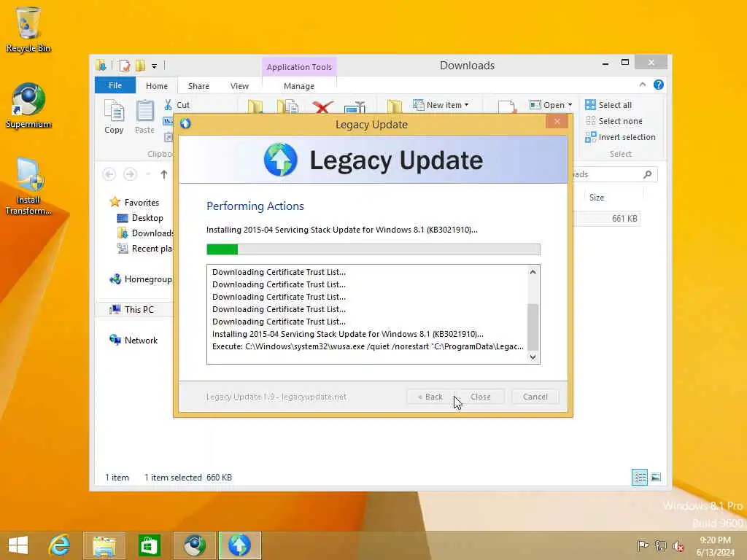The width and height of the screenshot is (747, 560).
Task: Open the quick access toolbar customize dropdown
Action: pos(154,66)
